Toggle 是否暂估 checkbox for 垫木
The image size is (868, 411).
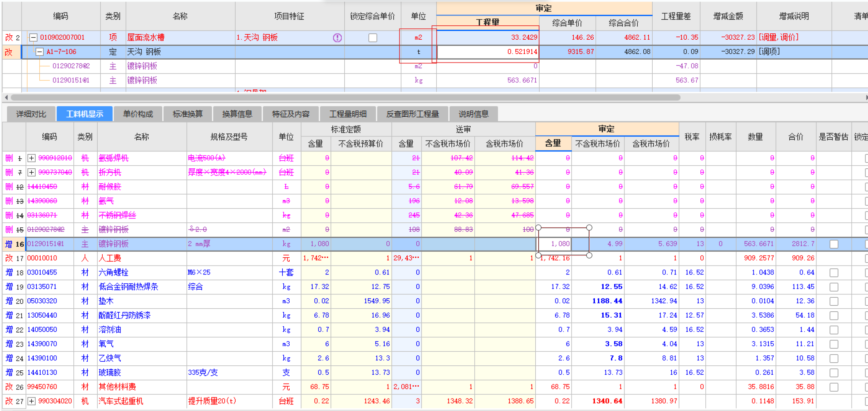point(834,301)
